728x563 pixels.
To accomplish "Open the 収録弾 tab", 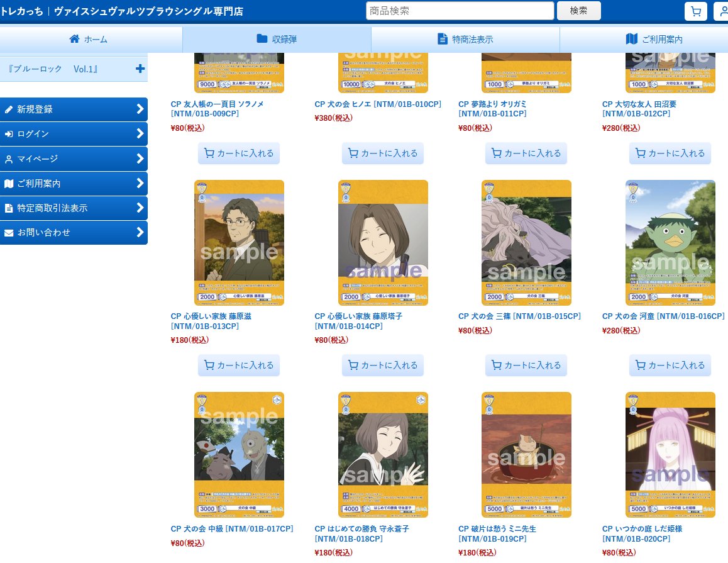I will [277, 40].
